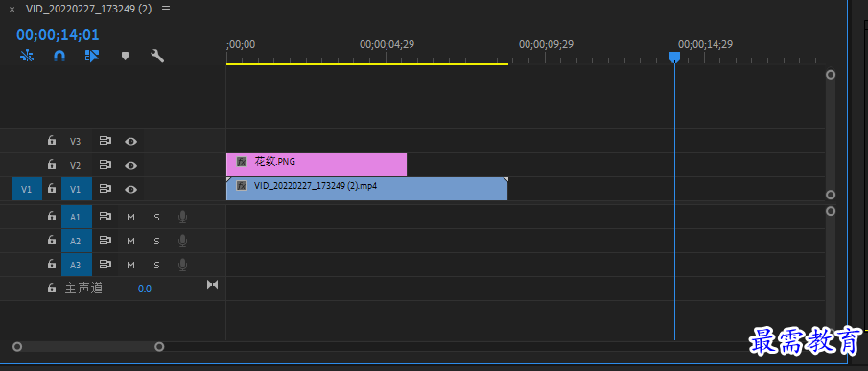This screenshot has height=371, width=868.
Task: Click left handle of horizontal zoom scrollbar
Action: [x=17, y=347]
